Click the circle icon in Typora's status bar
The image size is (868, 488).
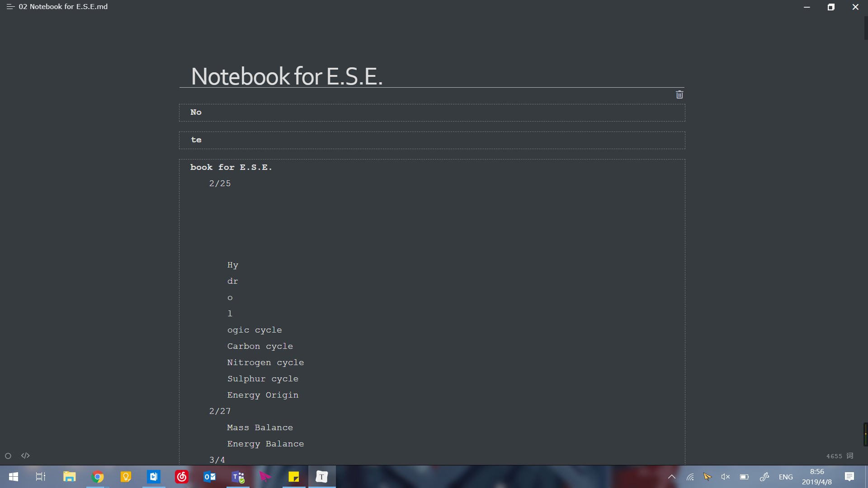click(x=8, y=455)
